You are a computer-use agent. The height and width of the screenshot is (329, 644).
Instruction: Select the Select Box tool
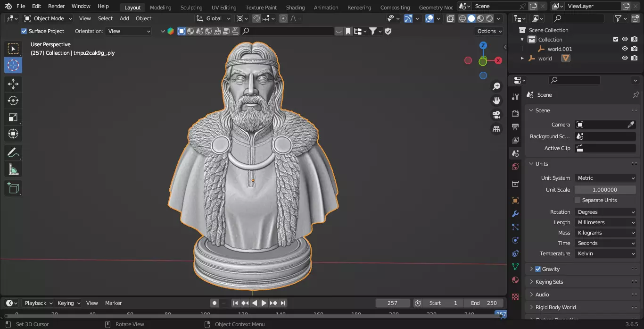coord(13,49)
